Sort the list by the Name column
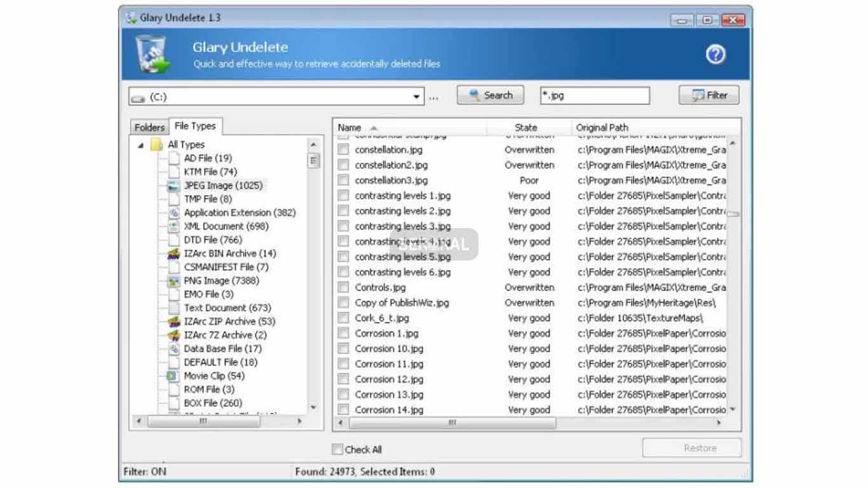The height and width of the screenshot is (488, 868). (x=410, y=127)
